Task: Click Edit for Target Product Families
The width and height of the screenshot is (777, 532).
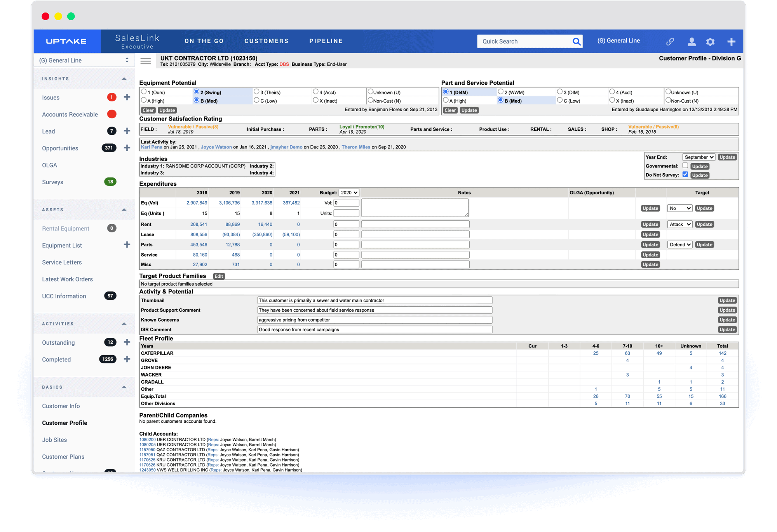Action: pos(219,276)
